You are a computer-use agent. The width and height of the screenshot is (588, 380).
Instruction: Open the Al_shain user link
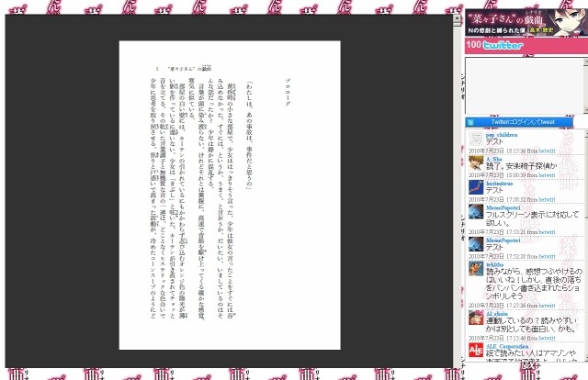click(x=497, y=314)
